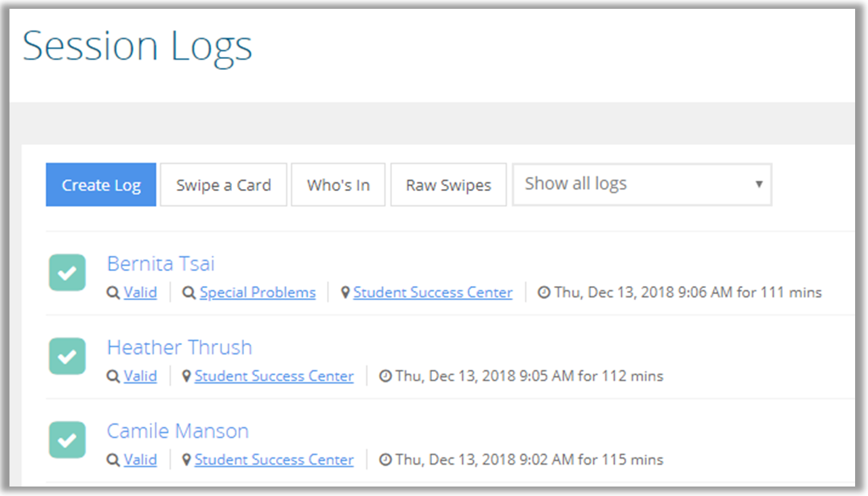Click location pin icon in Camile Manson's row
Viewport: 868px width, 496px height.
coord(186,460)
